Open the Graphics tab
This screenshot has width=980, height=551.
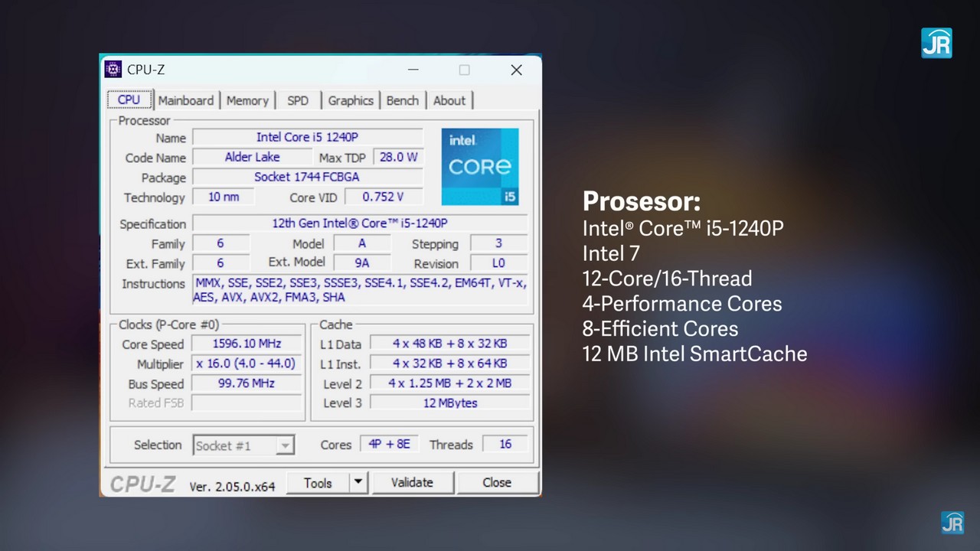351,100
